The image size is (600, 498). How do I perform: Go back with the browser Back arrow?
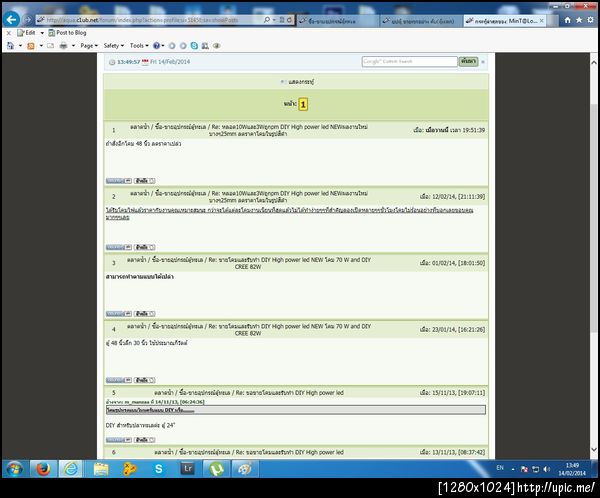(x=11, y=19)
